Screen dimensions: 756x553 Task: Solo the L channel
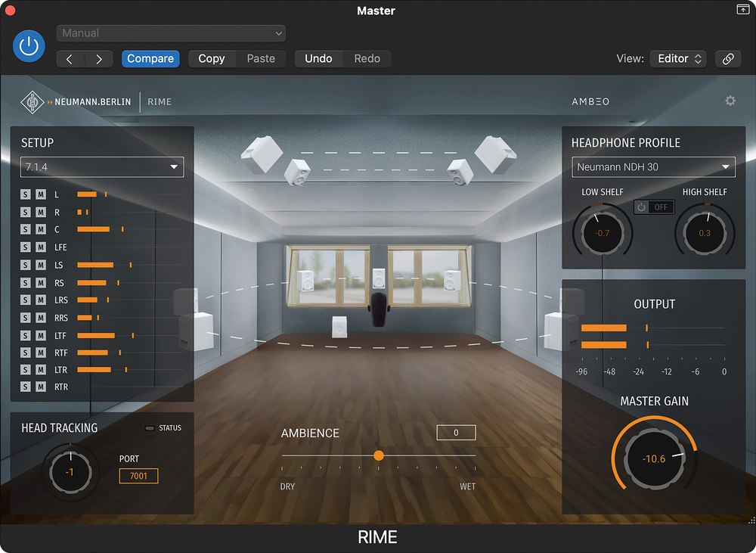[x=25, y=194]
